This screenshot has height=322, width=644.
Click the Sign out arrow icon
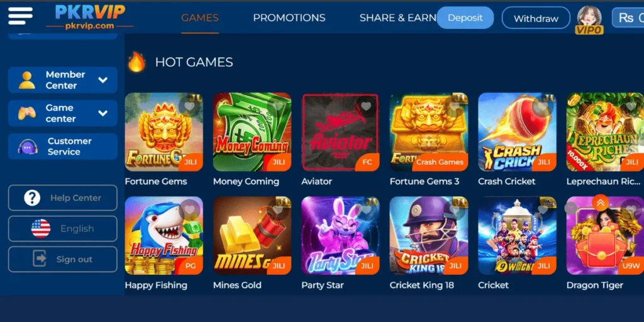[40, 259]
